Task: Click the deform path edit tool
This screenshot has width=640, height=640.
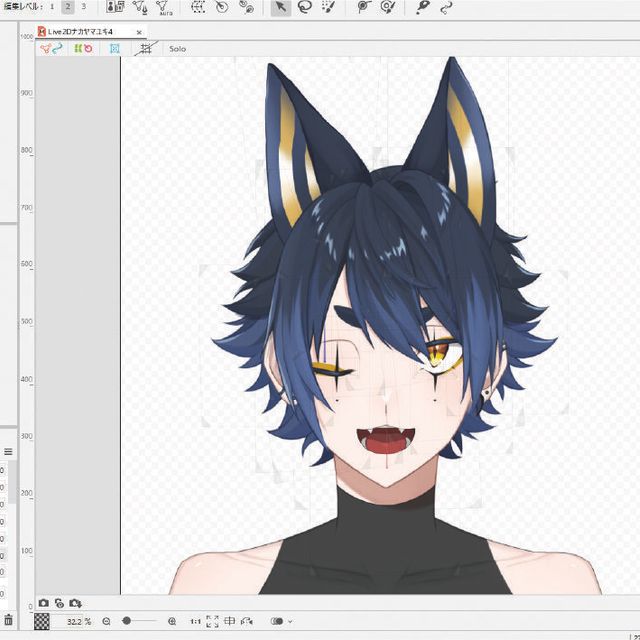Action: pyautogui.click(x=364, y=7)
